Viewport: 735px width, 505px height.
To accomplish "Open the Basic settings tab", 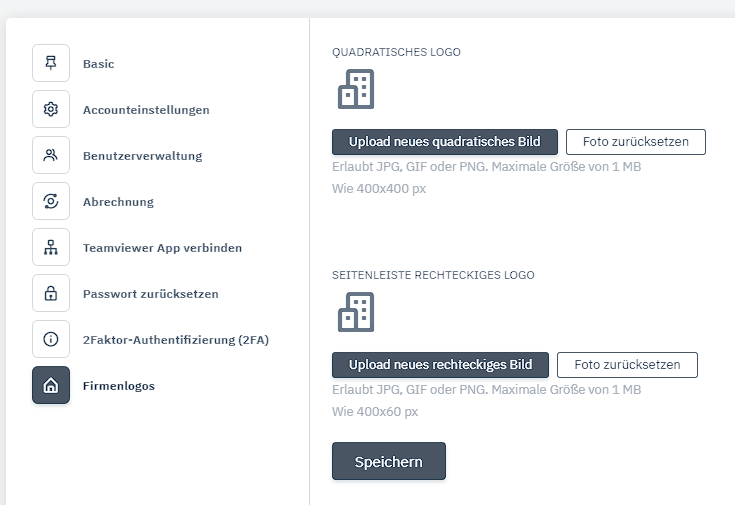I will click(98, 64).
